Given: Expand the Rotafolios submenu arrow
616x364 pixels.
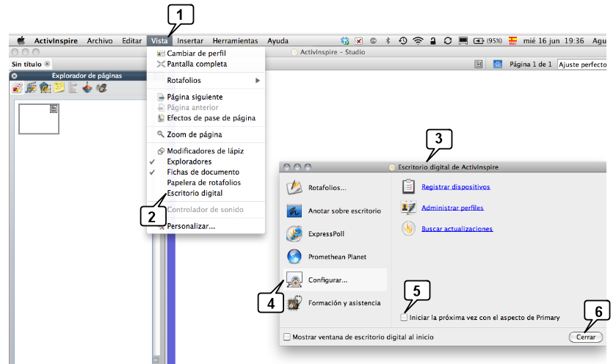Looking at the screenshot, I should 258,80.
